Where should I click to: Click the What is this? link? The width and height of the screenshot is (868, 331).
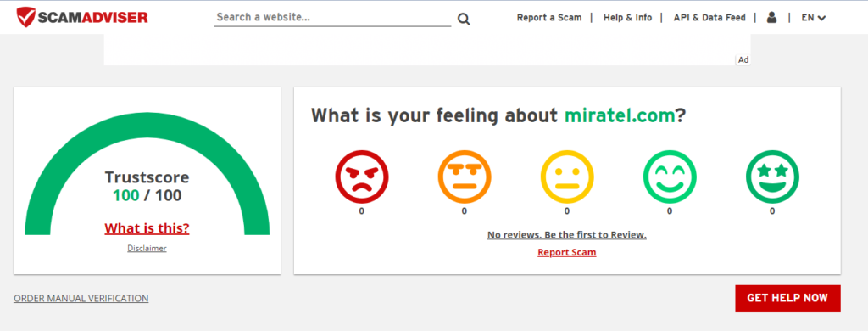coord(147,228)
